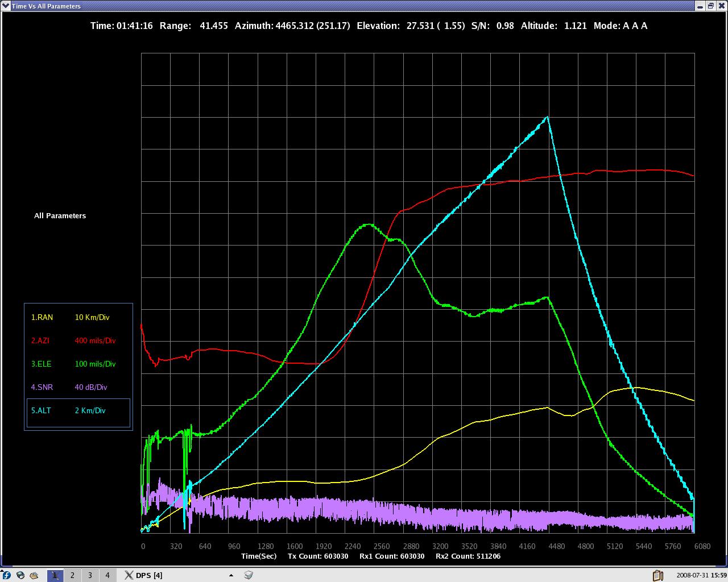Image resolution: width=728 pixels, height=582 pixels.
Task: Click the Elevation 27.531 readout
Action: pos(411,26)
